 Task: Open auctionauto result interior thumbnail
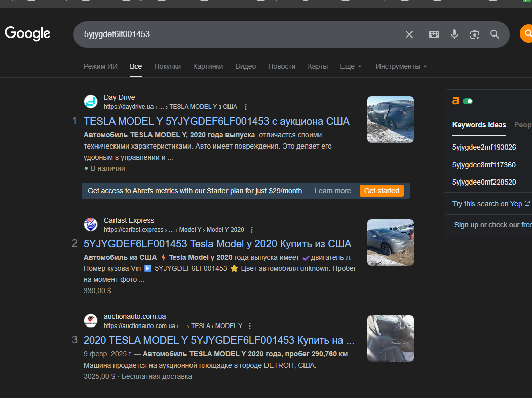point(391,339)
